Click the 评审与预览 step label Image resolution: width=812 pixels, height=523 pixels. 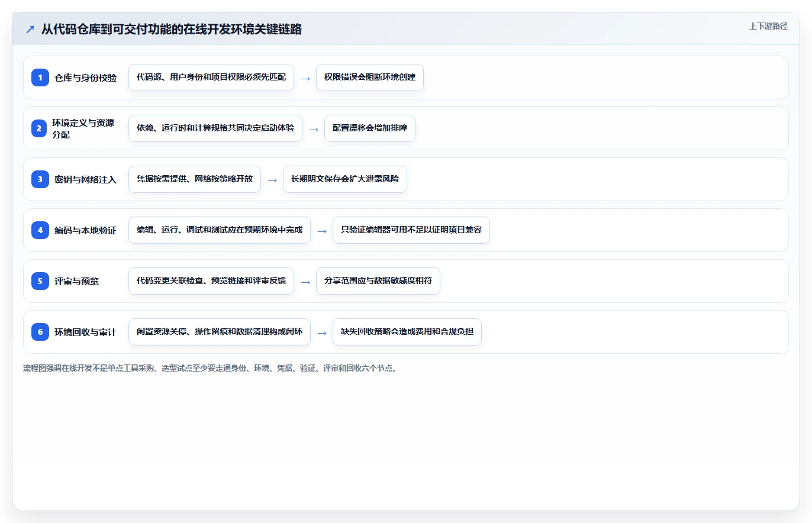tap(76, 281)
